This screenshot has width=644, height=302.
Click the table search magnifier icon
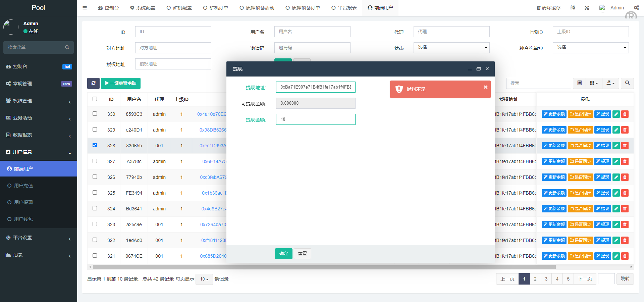(627, 83)
